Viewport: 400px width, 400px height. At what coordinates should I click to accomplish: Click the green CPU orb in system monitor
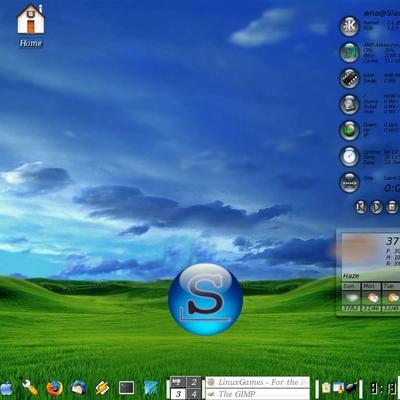point(349,52)
